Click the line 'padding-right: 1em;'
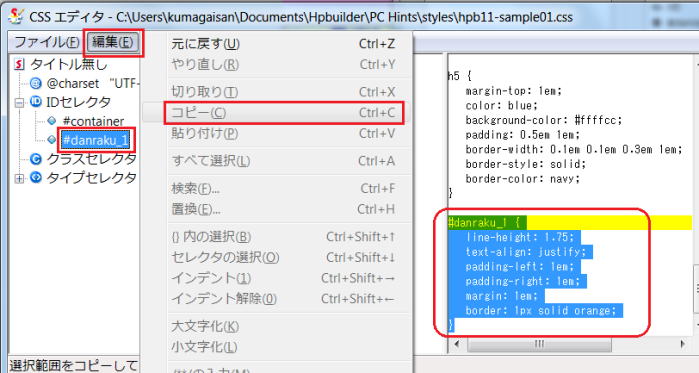This screenshot has width=699, height=373. 522,281
